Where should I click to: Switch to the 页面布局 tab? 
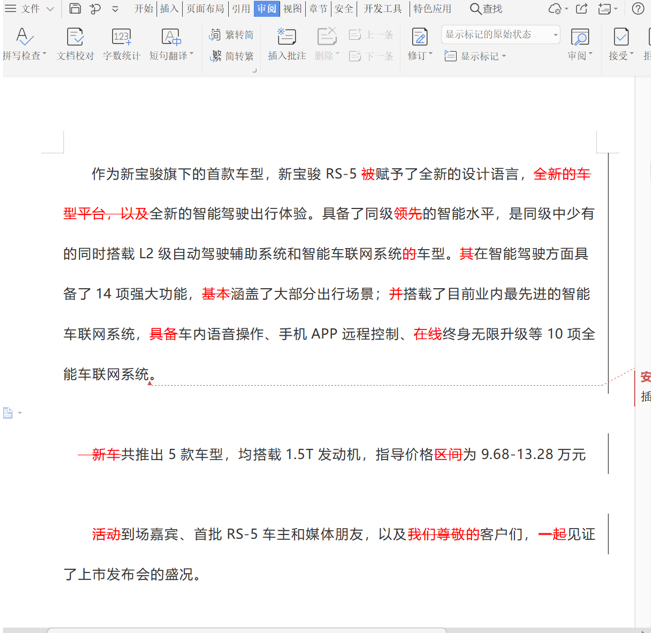click(205, 9)
